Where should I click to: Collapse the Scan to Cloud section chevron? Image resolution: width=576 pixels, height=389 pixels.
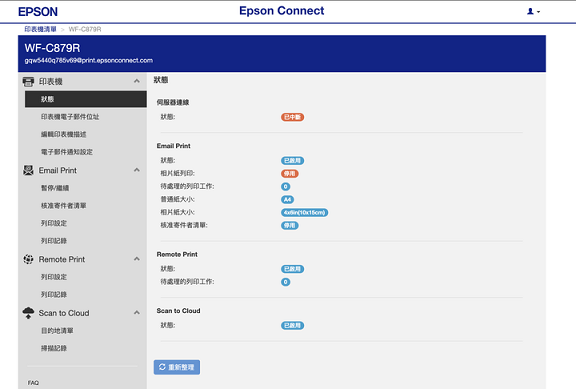[137, 313]
